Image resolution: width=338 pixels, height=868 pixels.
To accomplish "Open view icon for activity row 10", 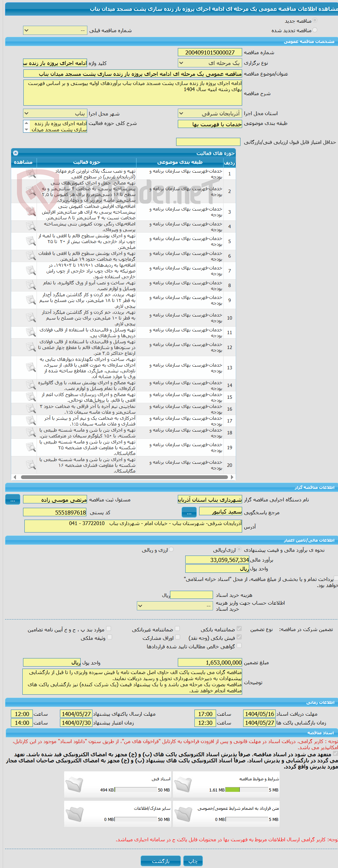I will point(31,318).
